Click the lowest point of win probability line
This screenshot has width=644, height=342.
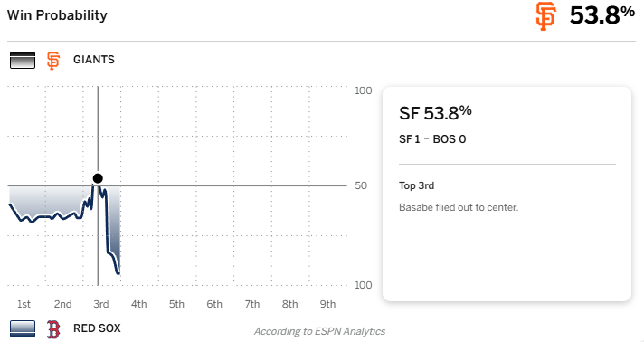118,273
